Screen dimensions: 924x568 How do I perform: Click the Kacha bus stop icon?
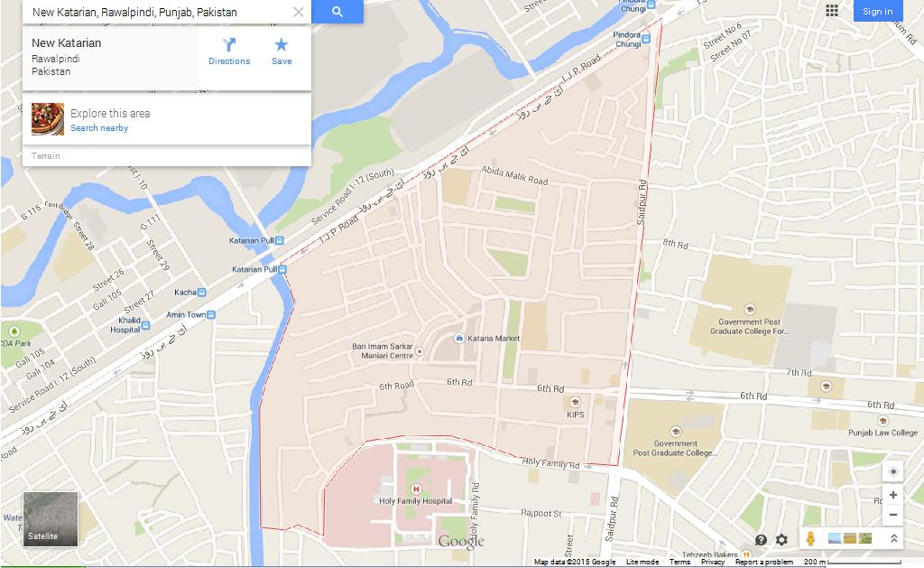202,293
